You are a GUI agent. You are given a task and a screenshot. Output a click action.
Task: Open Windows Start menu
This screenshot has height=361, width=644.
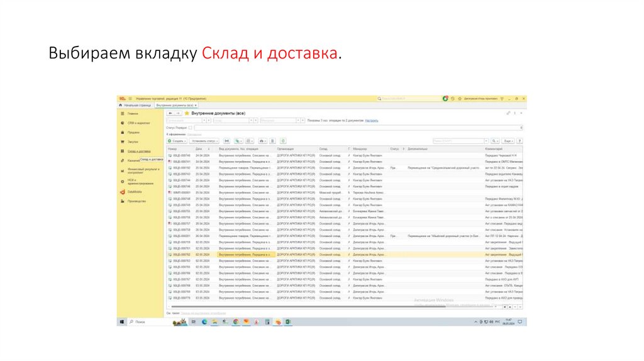tap(122, 322)
